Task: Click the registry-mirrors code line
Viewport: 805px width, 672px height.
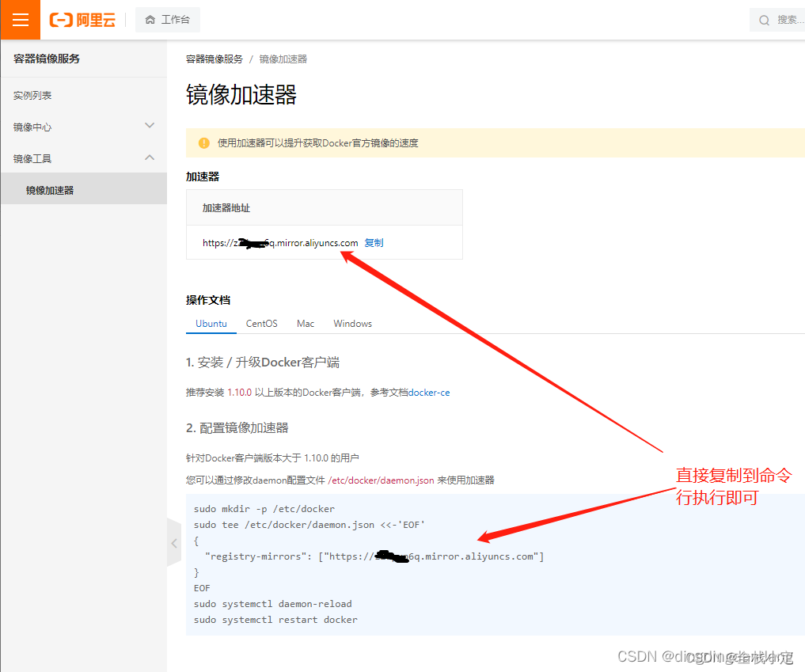Action: coord(374,556)
